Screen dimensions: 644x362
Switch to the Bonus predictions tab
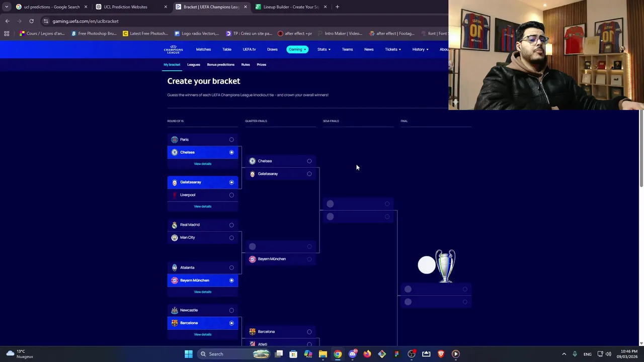pyautogui.click(x=220, y=64)
